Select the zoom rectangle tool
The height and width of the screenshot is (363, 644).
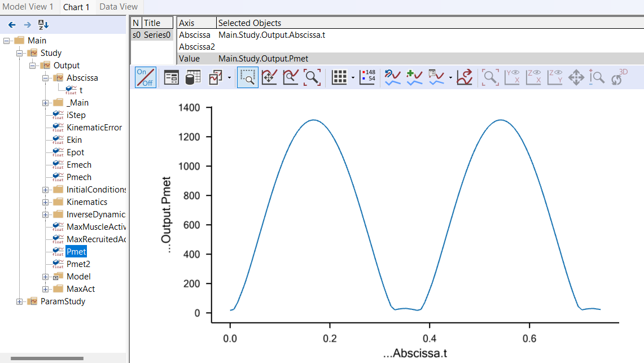[247, 77]
